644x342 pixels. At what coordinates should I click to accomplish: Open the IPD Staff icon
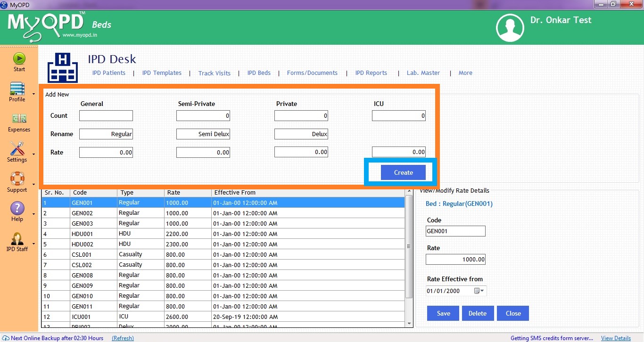[x=17, y=238]
